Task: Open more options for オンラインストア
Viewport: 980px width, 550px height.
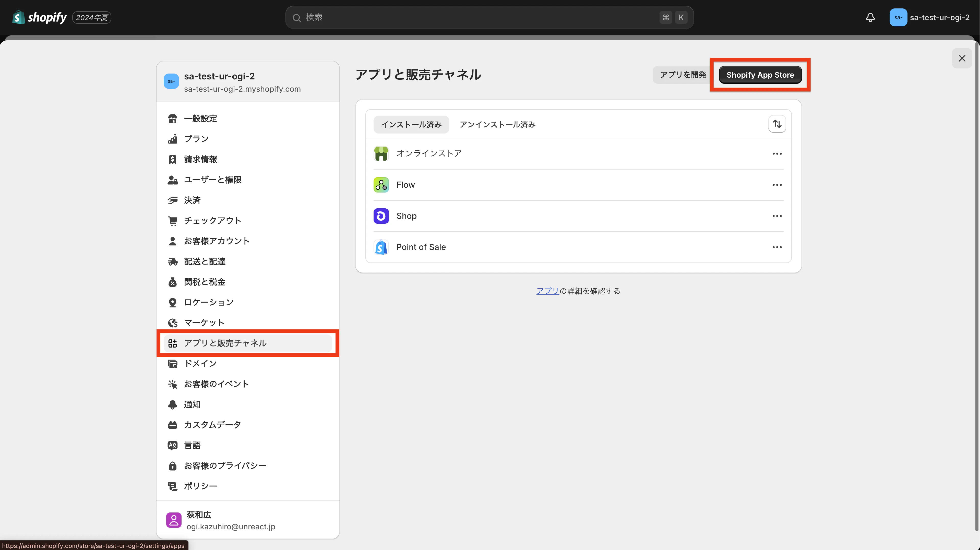Action: [777, 154]
